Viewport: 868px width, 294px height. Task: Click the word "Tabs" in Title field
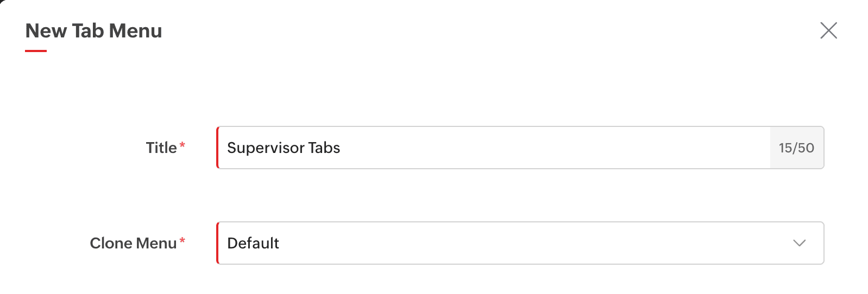[x=324, y=148]
